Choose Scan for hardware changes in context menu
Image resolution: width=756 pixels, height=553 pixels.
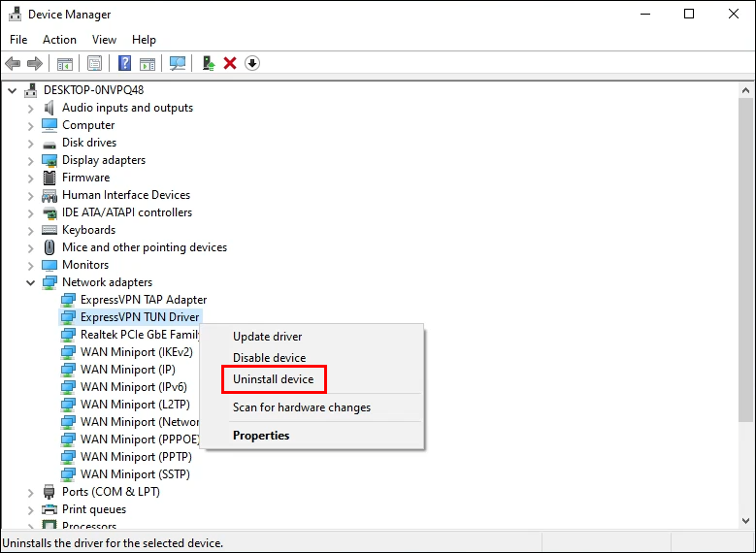pos(312,407)
